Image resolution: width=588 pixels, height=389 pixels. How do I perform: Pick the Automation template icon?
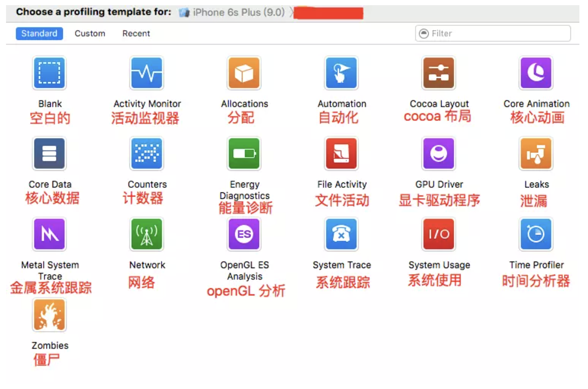pos(341,73)
